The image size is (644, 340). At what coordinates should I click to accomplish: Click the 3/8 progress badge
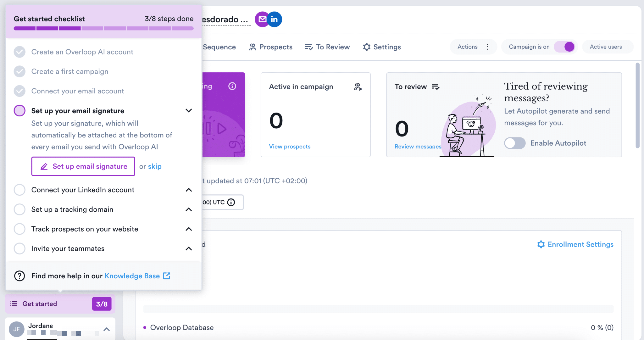click(x=102, y=304)
